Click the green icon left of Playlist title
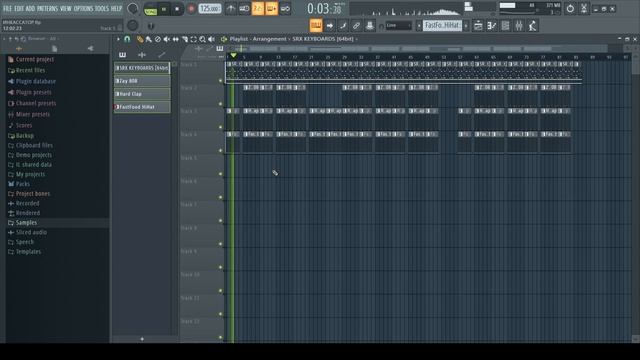 tap(224, 39)
